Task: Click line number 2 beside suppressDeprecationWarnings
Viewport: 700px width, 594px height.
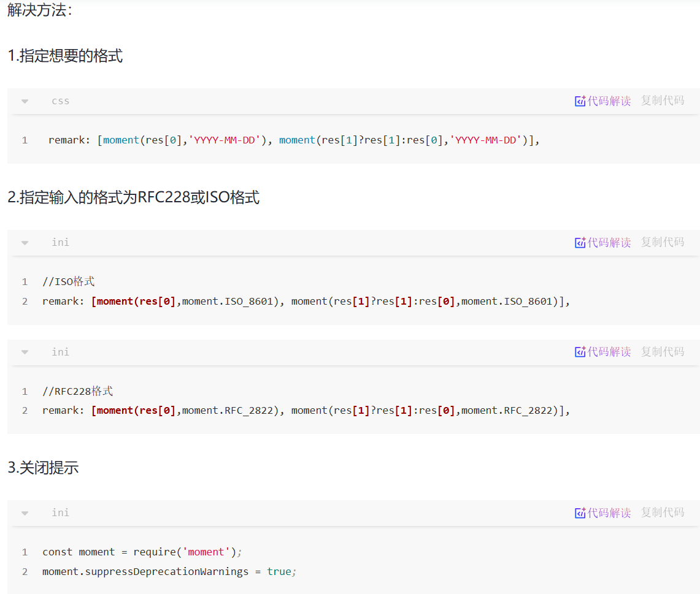Action: click(25, 572)
